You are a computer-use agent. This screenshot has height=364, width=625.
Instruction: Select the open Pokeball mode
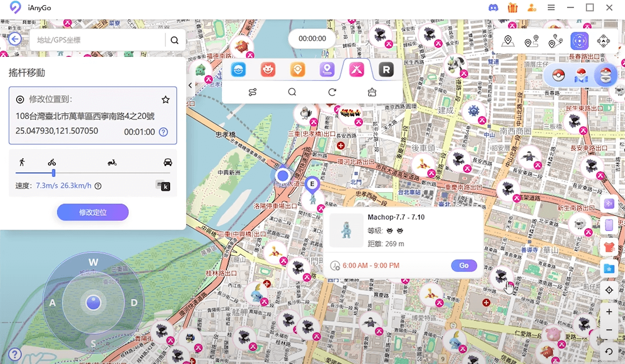pyautogui.click(x=605, y=76)
